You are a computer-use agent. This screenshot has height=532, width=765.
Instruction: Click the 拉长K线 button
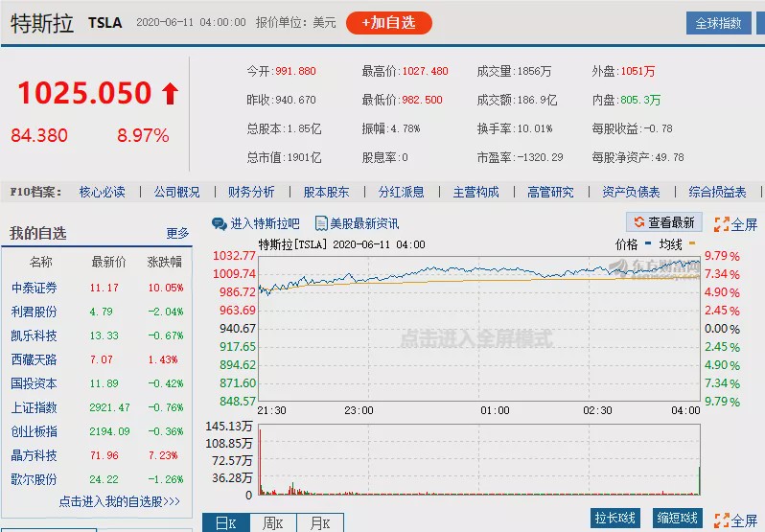(x=614, y=518)
